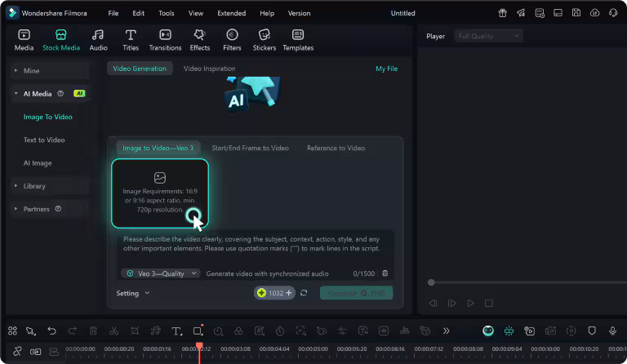The image size is (627, 364).
Task: Switch to Start/End Frame to Video tab
Action: click(x=250, y=148)
